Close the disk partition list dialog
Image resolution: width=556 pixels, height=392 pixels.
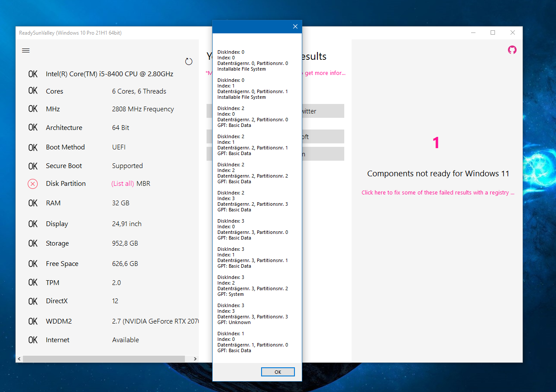pyautogui.click(x=295, y=26)
